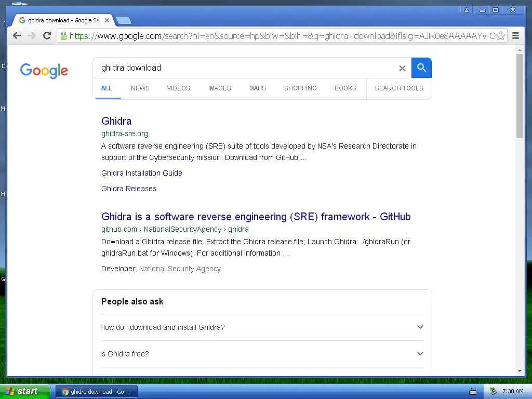This screenshot has height=399, width=532.
Task: Open the GitHub Ghidra SRE framework result
Action: [256, 217]
